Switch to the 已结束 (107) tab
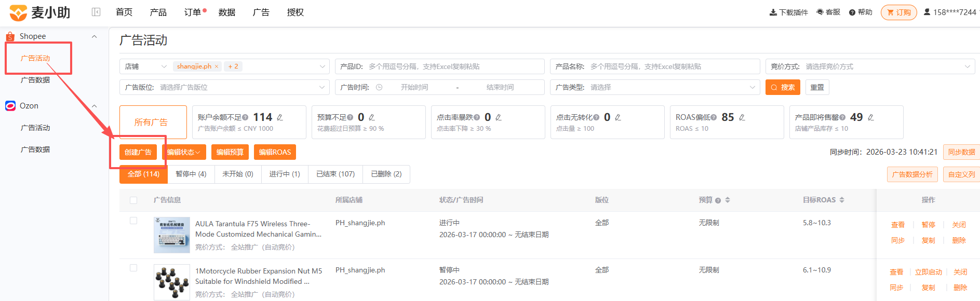The image size is (980, 301). 335,174
